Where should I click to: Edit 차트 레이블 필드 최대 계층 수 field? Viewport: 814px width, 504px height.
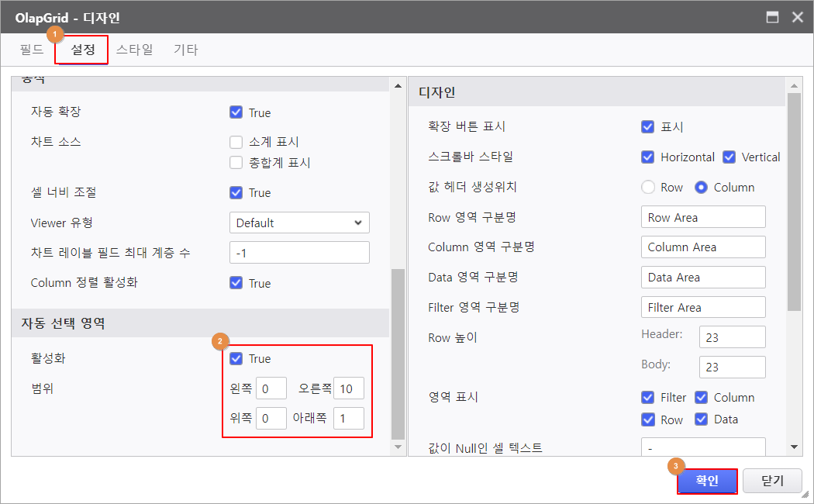(x=299, y=253)
